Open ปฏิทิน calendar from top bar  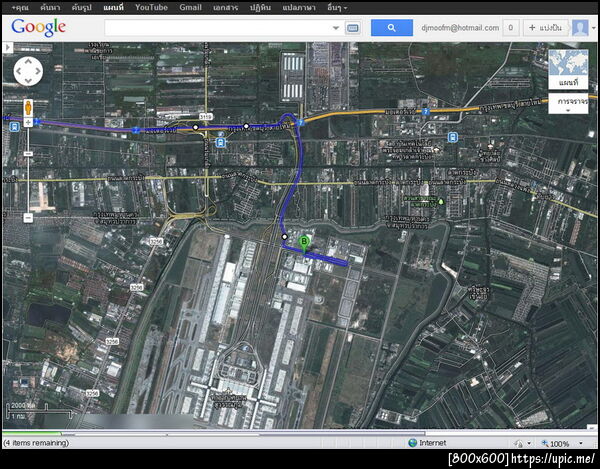pos(260,7)
